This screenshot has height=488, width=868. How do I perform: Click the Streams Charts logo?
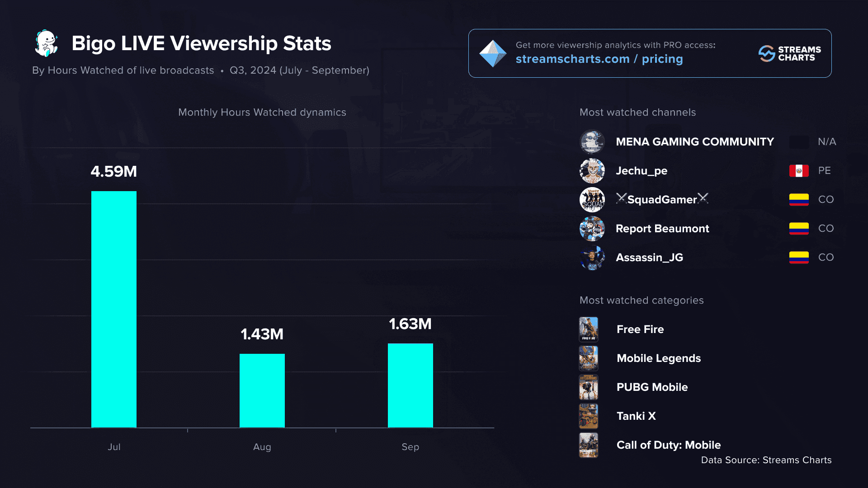tap(789, 53)
